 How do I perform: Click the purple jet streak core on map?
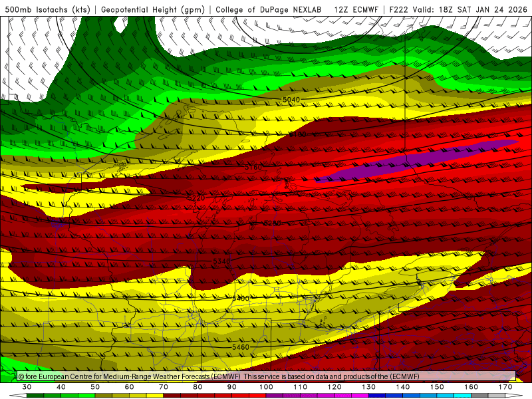point(418,161)
